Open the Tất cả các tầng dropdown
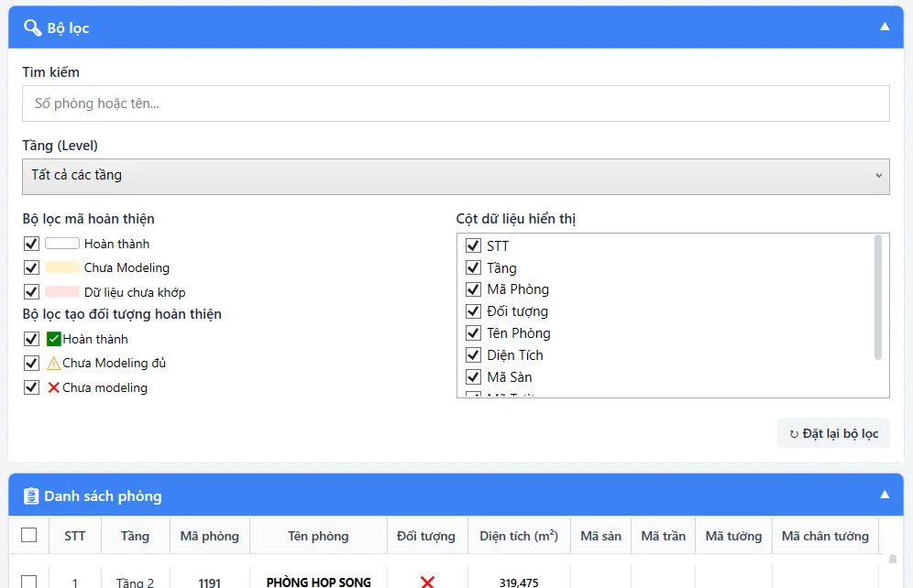913x588 pixels. 456,176
